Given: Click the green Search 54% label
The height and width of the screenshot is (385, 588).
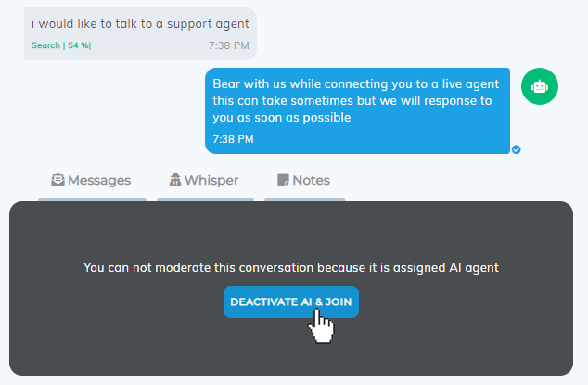Looking at the screenshot, I should point(61,45).
